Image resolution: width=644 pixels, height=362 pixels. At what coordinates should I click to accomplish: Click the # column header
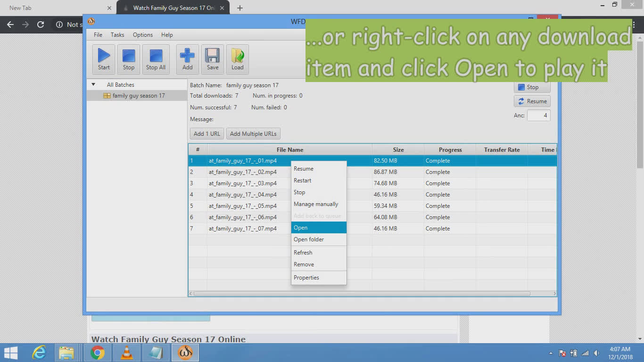click(198, 150)
